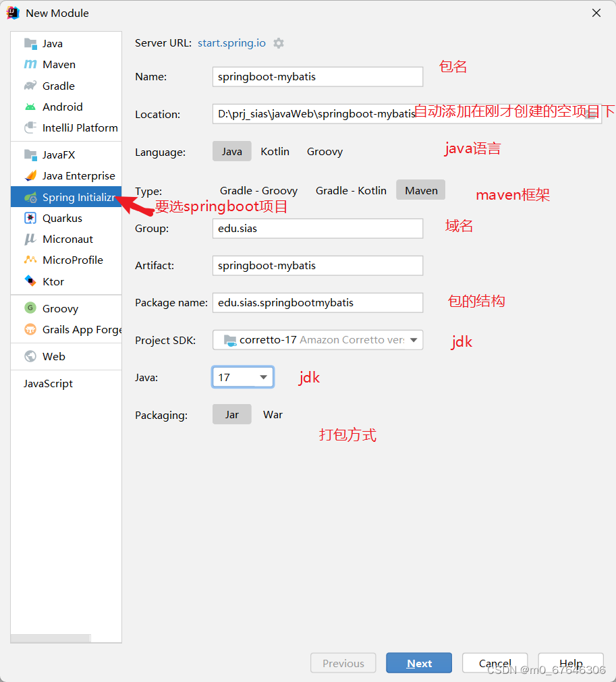Click the Maven 'm' icon
The image size is (616, 682).
(30, 64)
